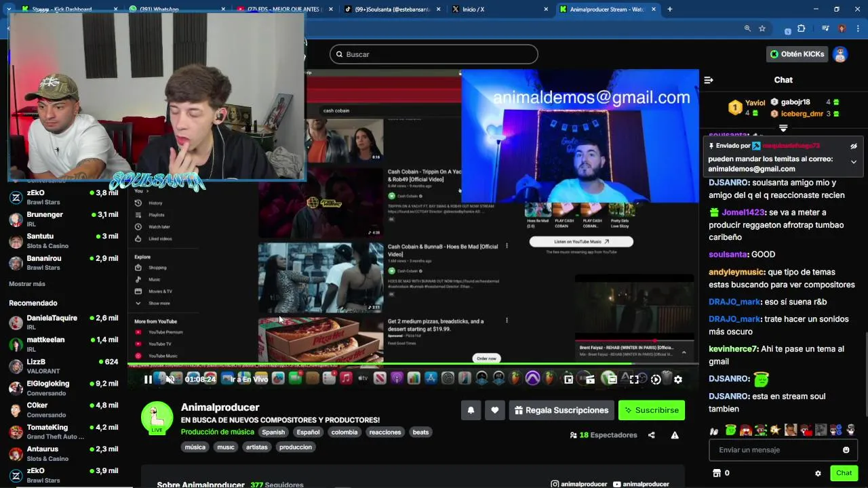Open chat settings gear icon
This screenshot has width=868, height=488.
[x=818, y=473]
